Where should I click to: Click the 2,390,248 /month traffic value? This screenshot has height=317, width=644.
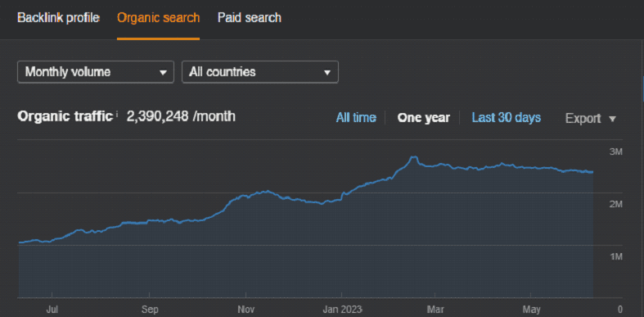click(181, 116)
